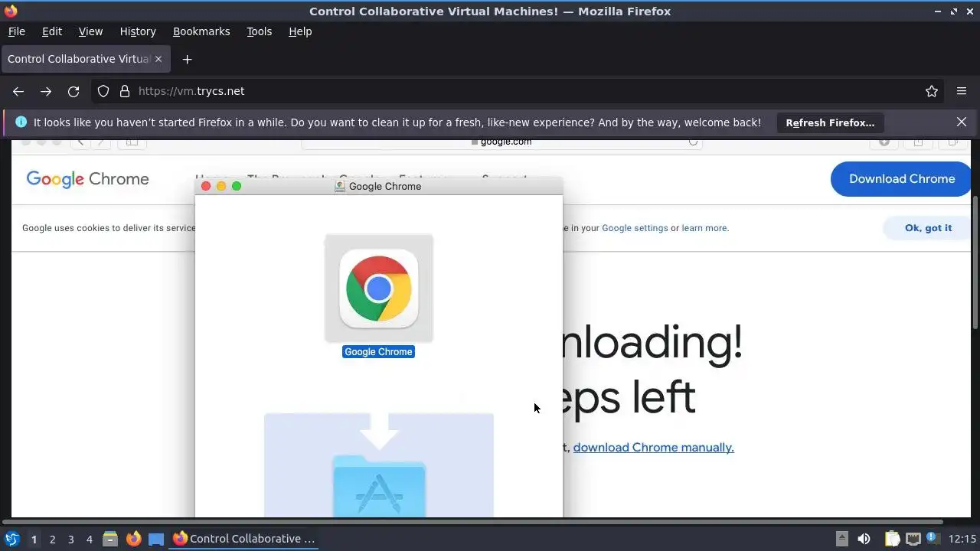Dismiss the Firefox refresh notification bar
Screen dimensions: 980x551
tap(962, 122)
